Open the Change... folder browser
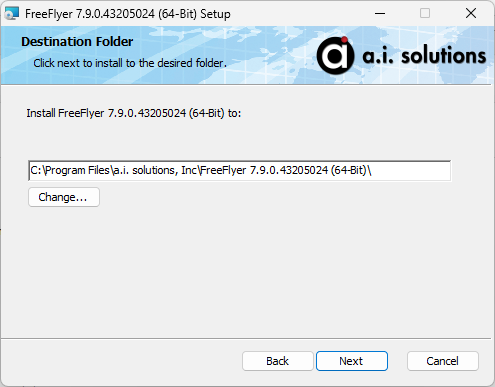The image size is (495, 387). point(64,197)
